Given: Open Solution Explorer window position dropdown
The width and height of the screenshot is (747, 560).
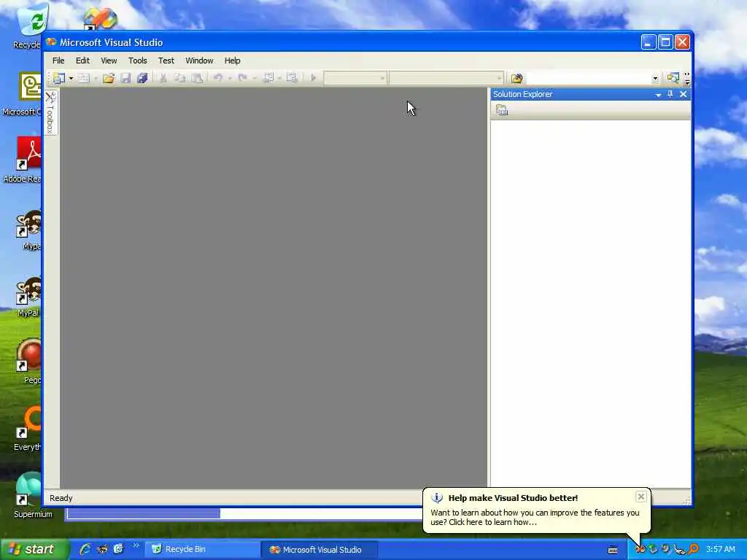Looking at the screenshot, I should pyautogui.click(x=658, y=95).
